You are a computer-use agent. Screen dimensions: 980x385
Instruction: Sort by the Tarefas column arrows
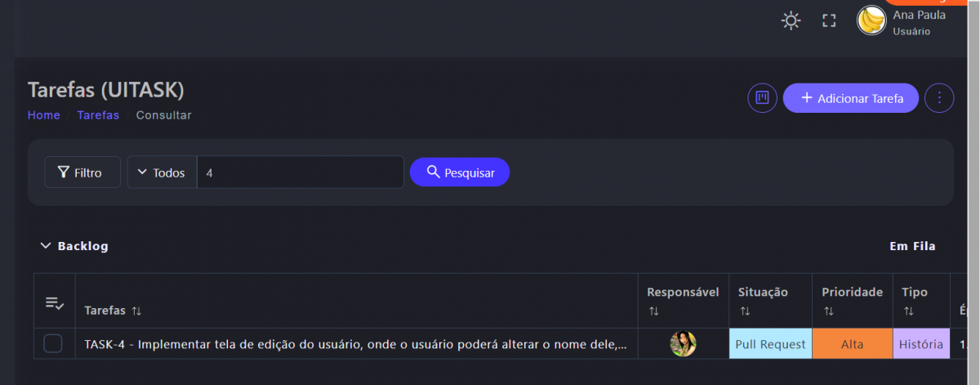136,311
